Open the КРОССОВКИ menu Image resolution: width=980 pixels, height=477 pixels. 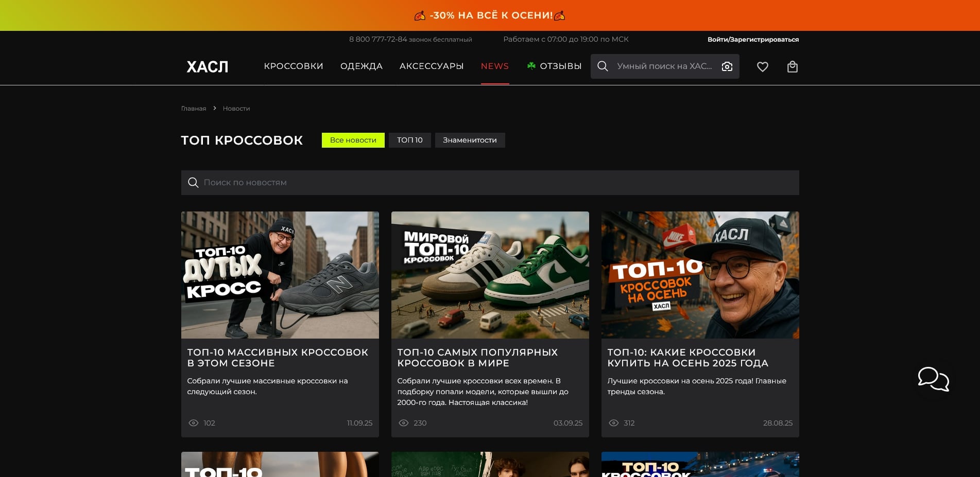(x=293, y=66)
